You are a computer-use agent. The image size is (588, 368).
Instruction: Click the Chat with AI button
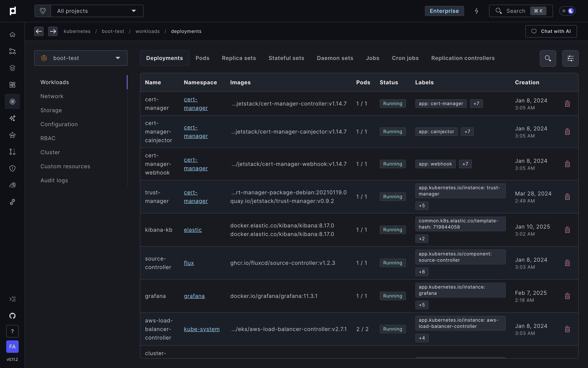click(x=551, y=31)
